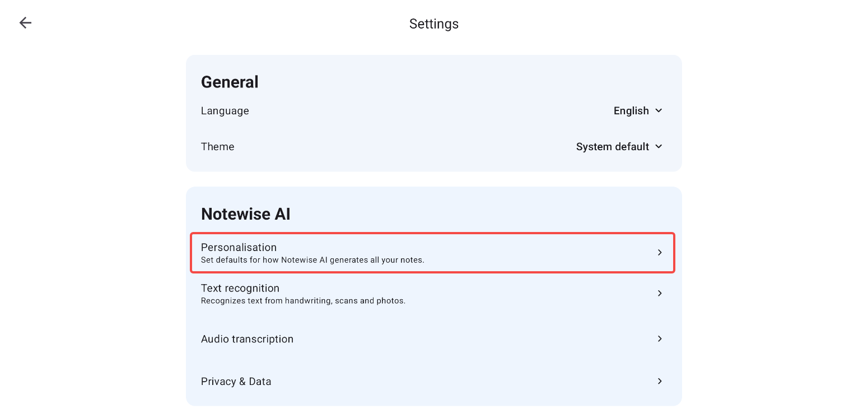Open Audio transcription settings
Screen dimensions: 868x413
pos(432,339)
